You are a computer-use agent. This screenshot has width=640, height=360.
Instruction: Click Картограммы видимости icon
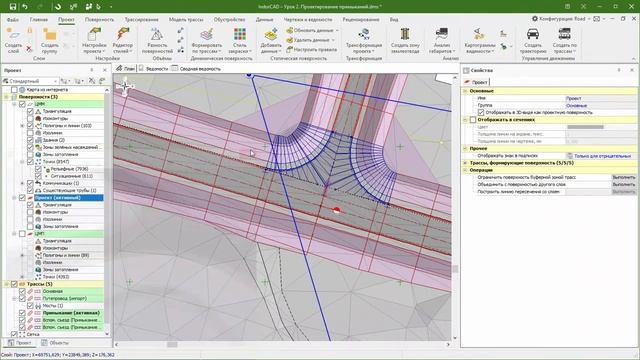point(479,34)
